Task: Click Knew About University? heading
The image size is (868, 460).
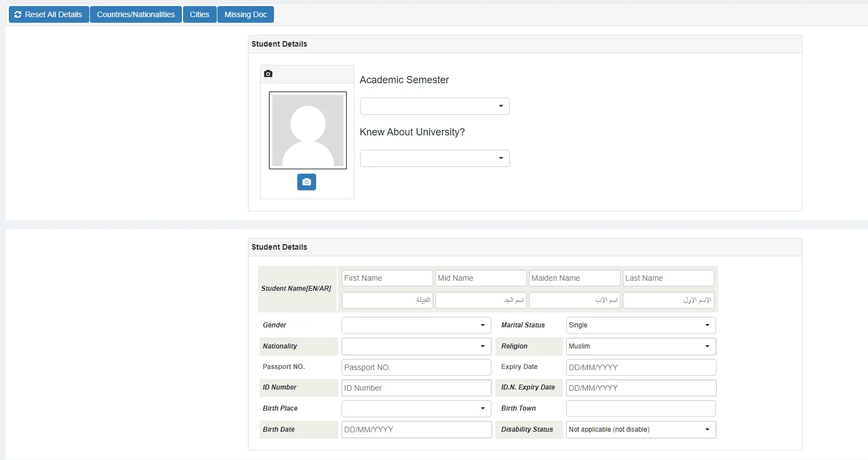Action: (x=412, y=132)
